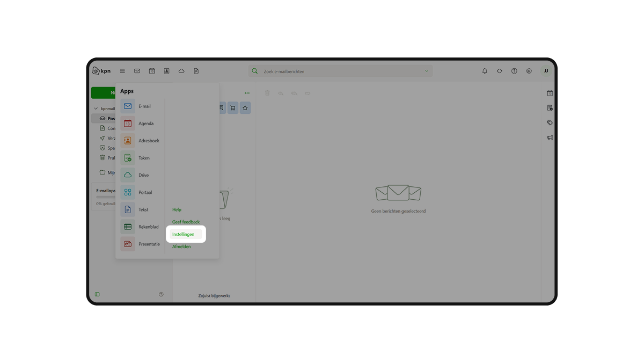Click the contacts icon in top navigation bar
Image resolution: width=644 pixels, height=363 pixels.
pos(167,71)
